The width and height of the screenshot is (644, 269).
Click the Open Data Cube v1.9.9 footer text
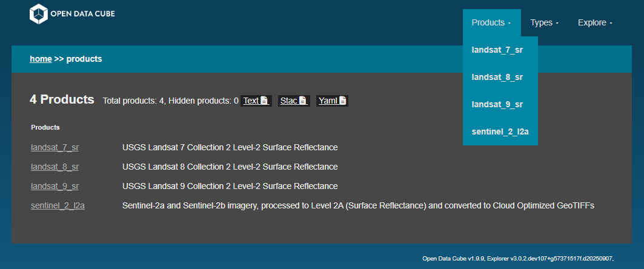(517, 259)
